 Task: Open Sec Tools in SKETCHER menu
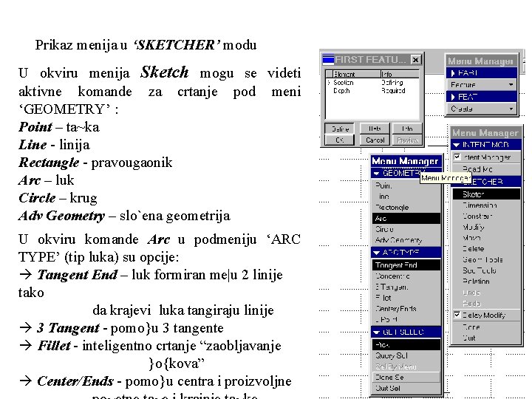click(486, 270)
